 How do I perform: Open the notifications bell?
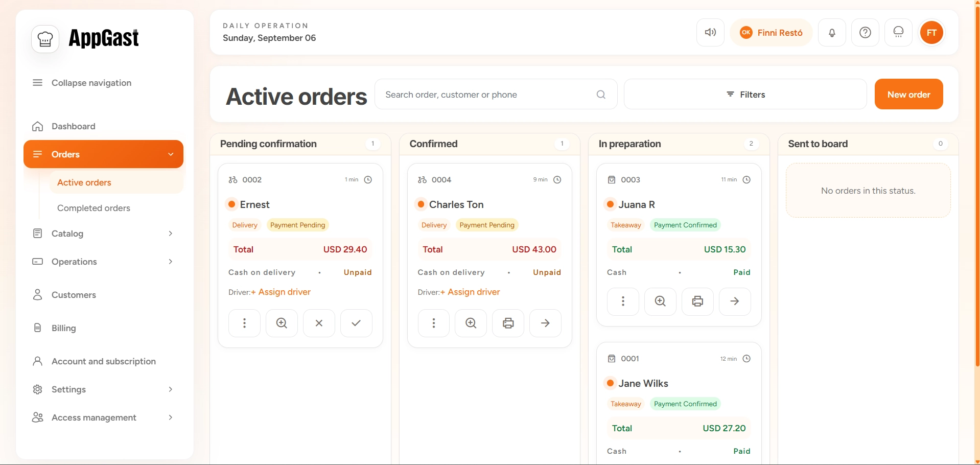click(832, 33)
